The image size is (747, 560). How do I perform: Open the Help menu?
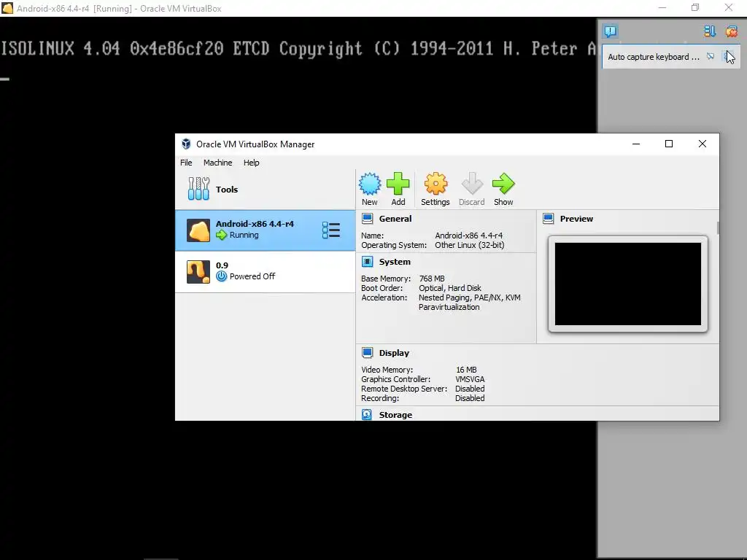[x=252, y=163]
